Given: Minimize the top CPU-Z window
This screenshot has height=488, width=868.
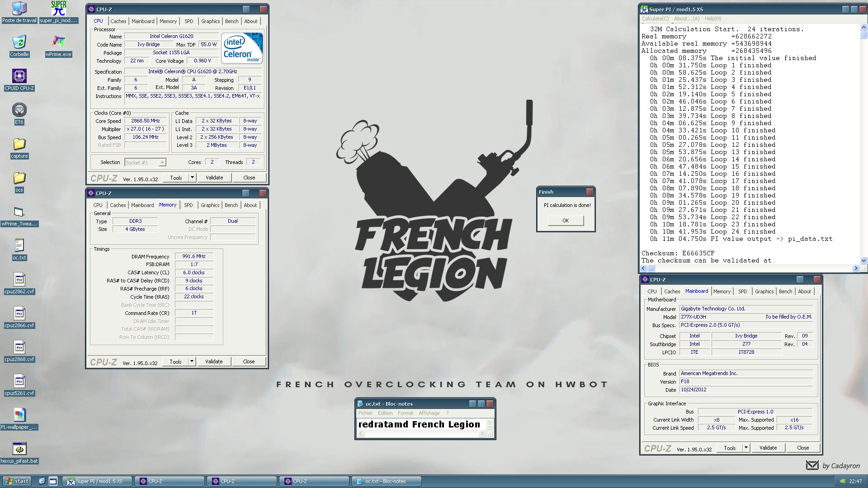Looking at the screenshot, I should click(x=246, y=9).
